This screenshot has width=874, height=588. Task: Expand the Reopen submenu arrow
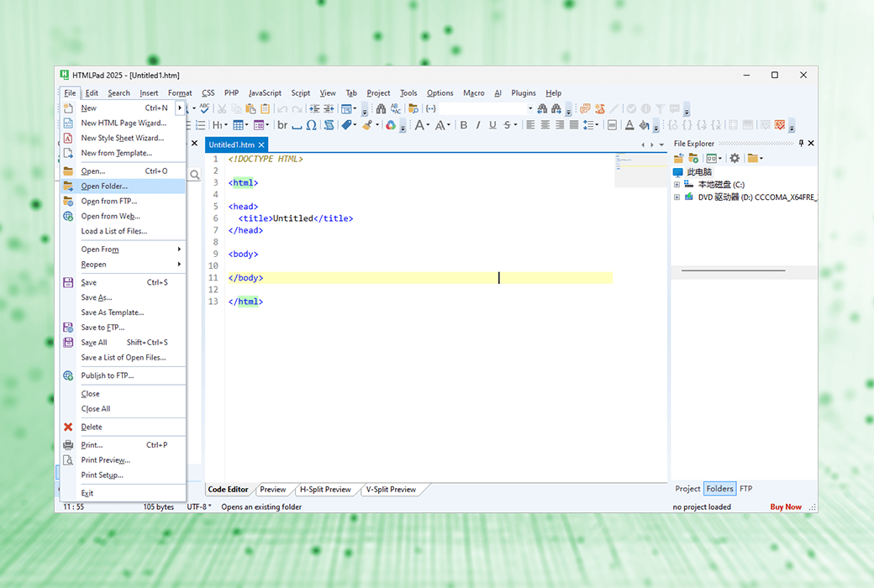click(x=179, y=265)
